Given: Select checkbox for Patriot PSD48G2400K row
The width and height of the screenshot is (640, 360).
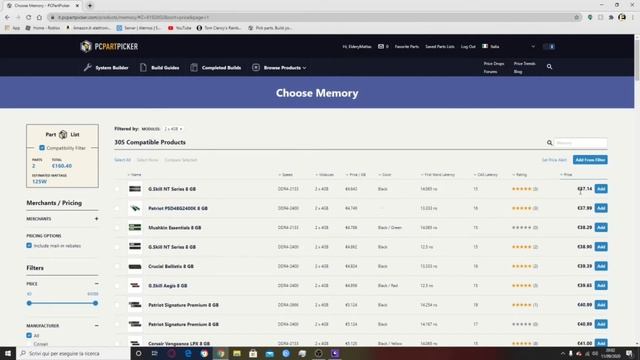Looking at the screenshot, I should tap(117, 208).
